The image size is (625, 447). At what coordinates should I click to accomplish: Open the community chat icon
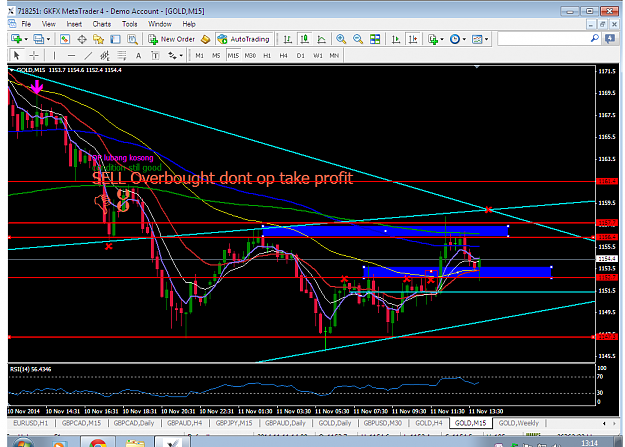click(610, 39)
